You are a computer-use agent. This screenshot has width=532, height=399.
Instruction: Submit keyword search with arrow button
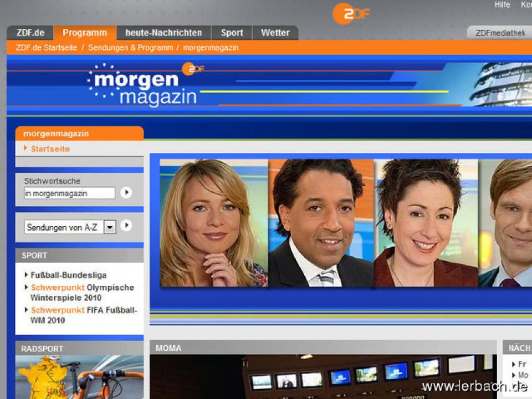click(x=126, y=192)
